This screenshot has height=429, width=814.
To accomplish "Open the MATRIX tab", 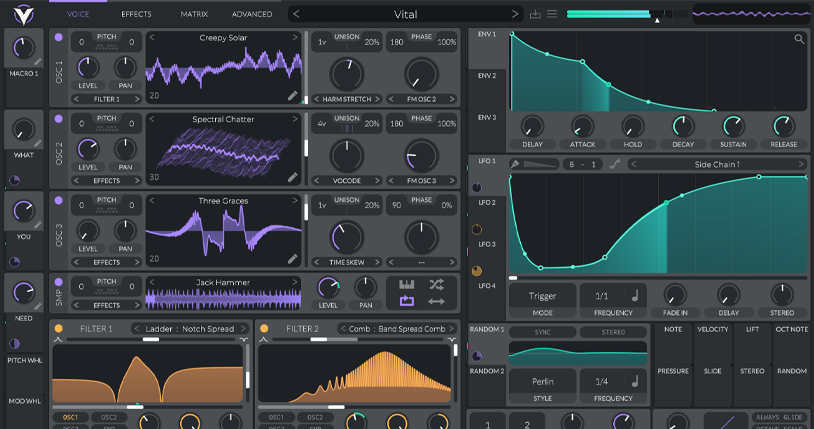I will click(x=194, y=14).
